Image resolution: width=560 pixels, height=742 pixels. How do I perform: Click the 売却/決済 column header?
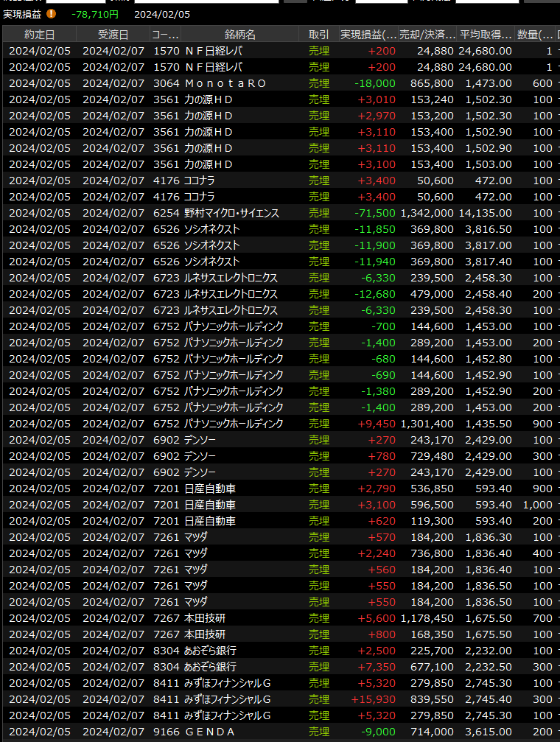(427, 35)
